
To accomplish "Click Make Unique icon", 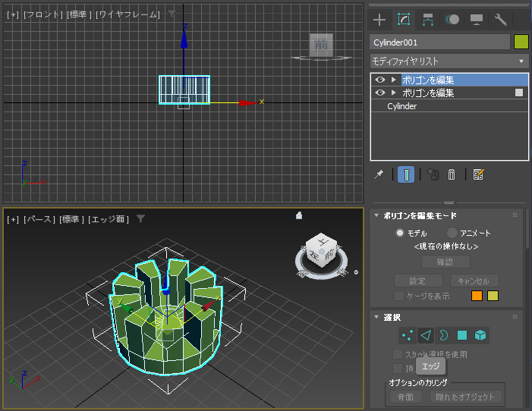I will point(433,174).
